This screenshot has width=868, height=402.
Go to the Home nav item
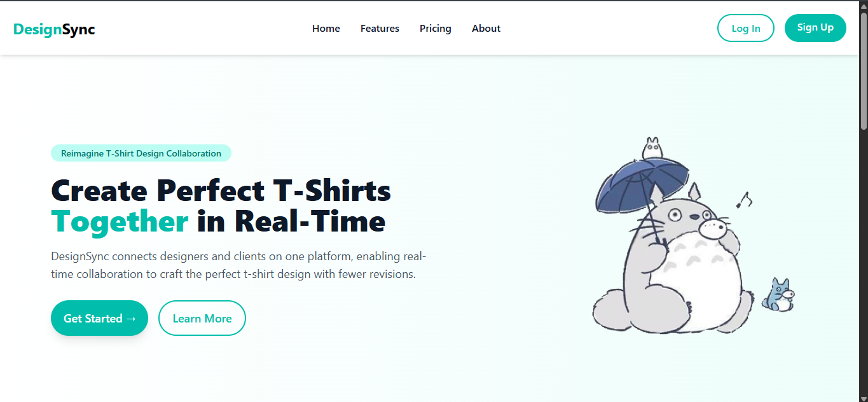pyautogui.click(x=326, y=29)
